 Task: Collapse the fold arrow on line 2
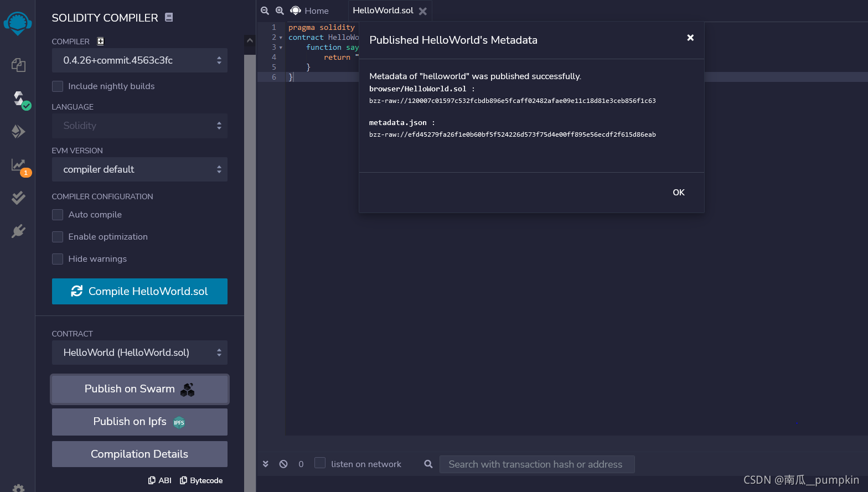pyautogui.click(x=281, y=38)
